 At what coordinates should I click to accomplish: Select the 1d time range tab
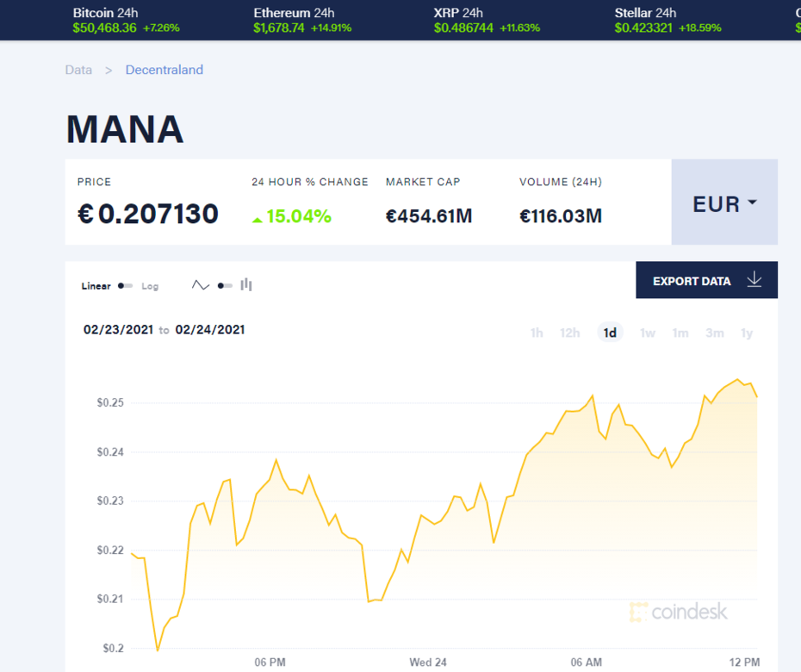coord(610,333)
